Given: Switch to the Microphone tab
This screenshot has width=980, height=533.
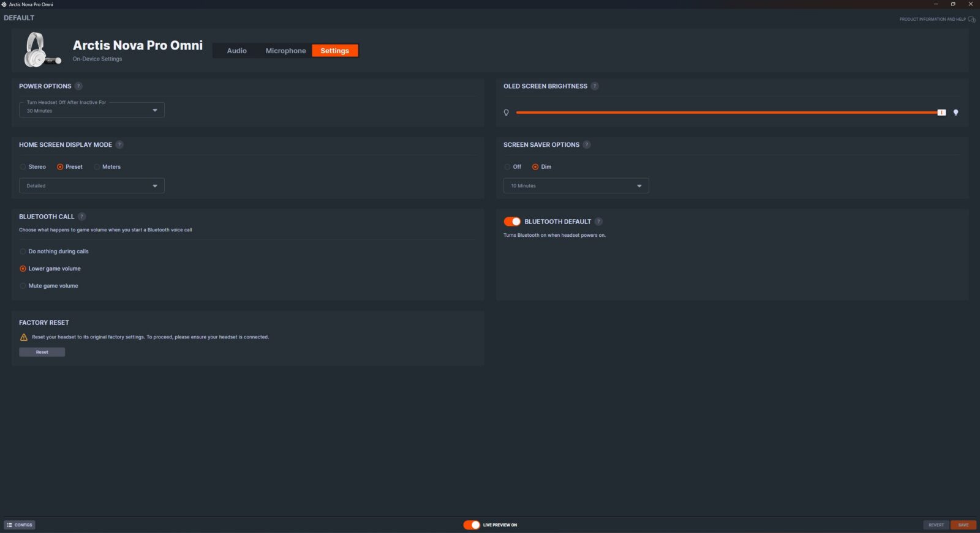Looking at the screenshot, I should click(285, 51).
